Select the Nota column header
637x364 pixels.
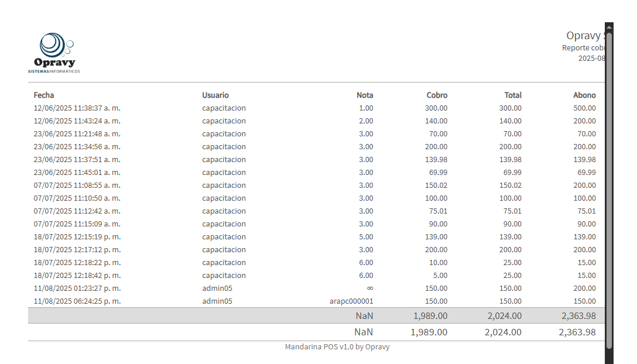point(365,95)
